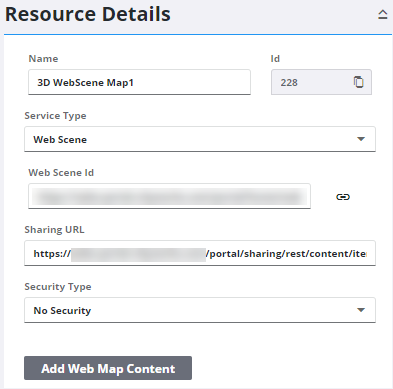Collapse the Resource Details panel
Image resolution: width=393 pixels, height=389 pixels.
tap(383, 15)
